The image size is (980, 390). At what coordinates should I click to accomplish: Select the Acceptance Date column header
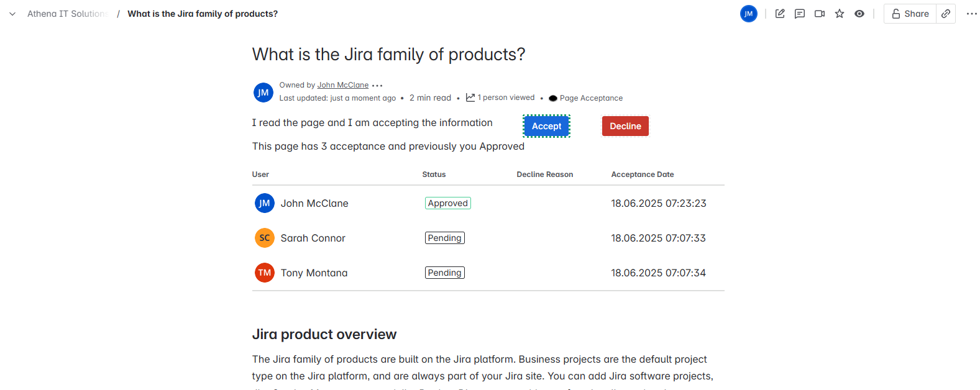643,175
